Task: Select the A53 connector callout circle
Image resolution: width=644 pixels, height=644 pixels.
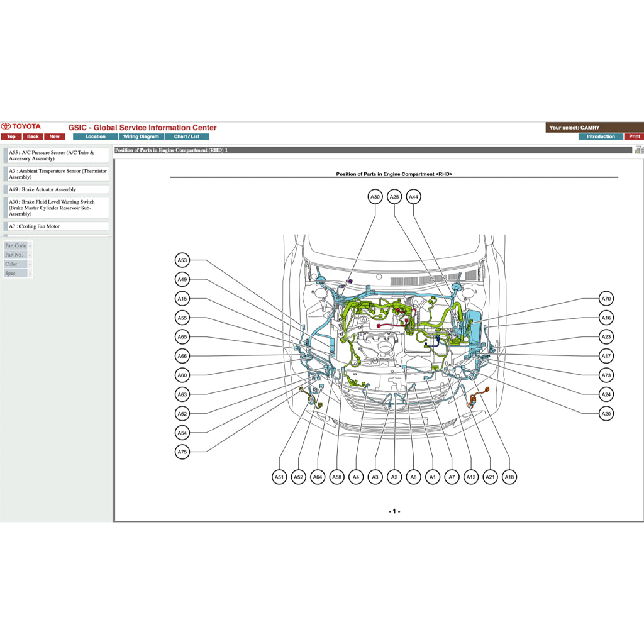Action: [182, 260]
